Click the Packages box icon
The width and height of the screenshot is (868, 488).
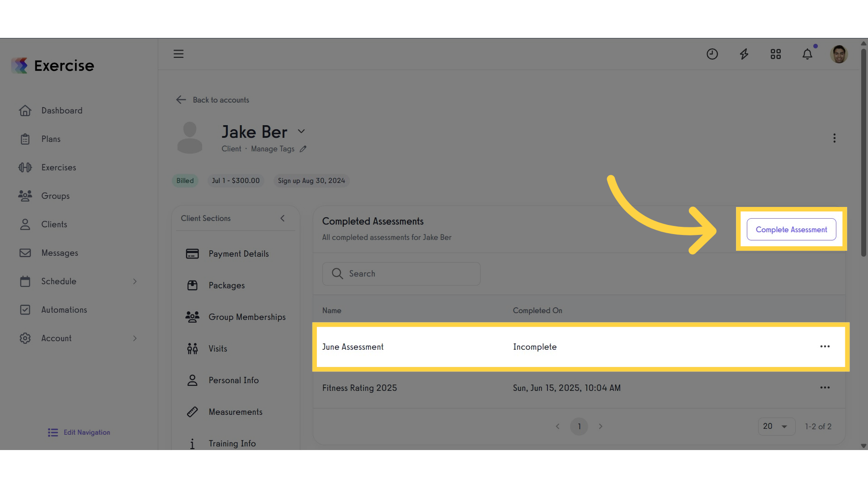[192, 286]
